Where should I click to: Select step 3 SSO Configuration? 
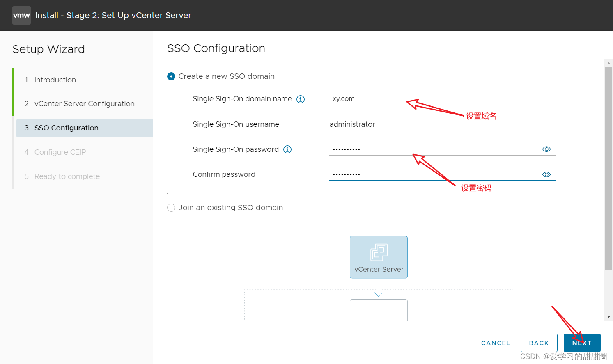85,128
